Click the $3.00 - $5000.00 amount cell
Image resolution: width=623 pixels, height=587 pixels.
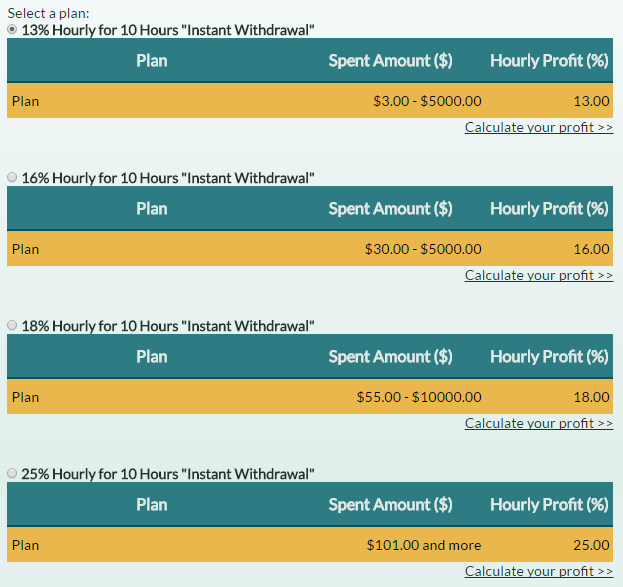click(x=427, y=101)
